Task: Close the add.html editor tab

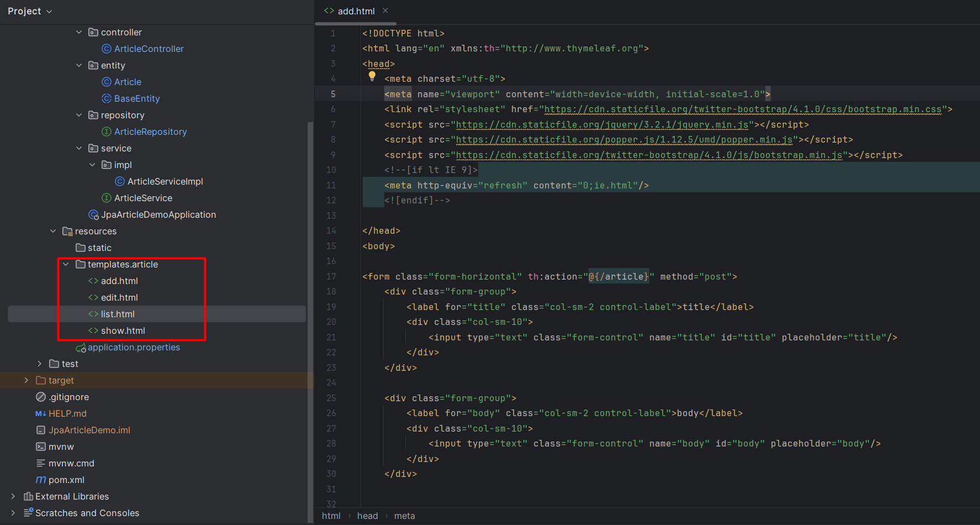Action: click(385, 11)
